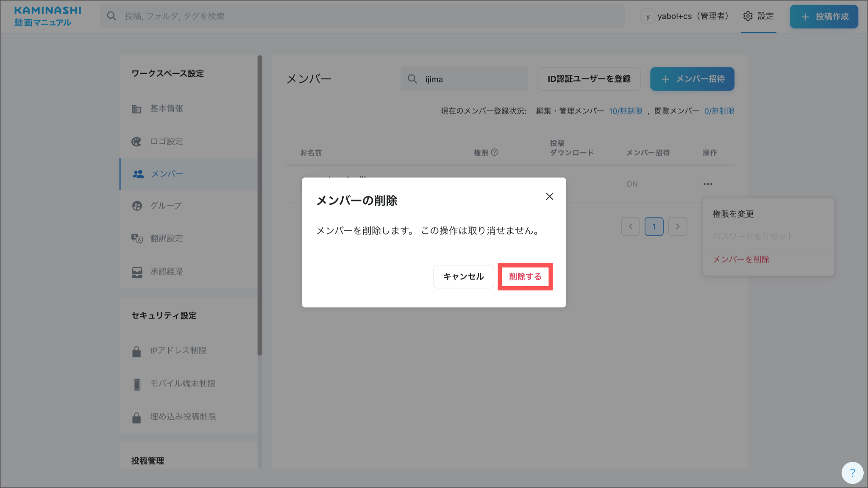Open 承認経路 inbox icon
The height and width of the screenshot is (488, 868).
[136, 272]
